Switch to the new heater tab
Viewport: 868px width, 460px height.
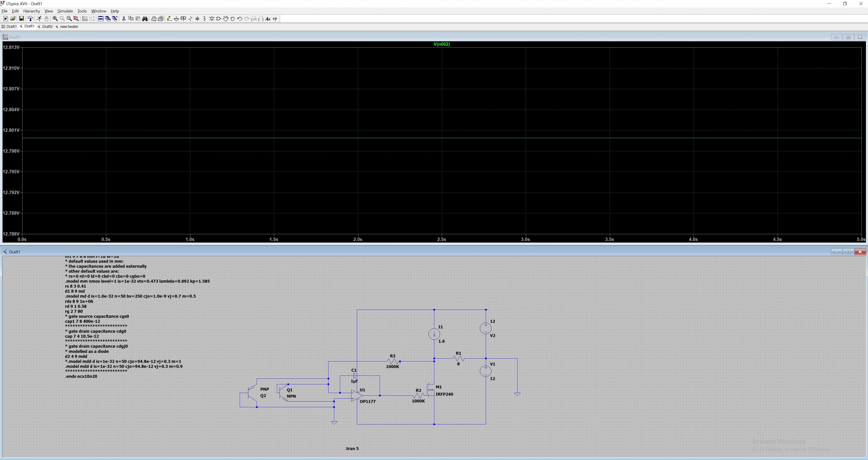pos(67,27)
